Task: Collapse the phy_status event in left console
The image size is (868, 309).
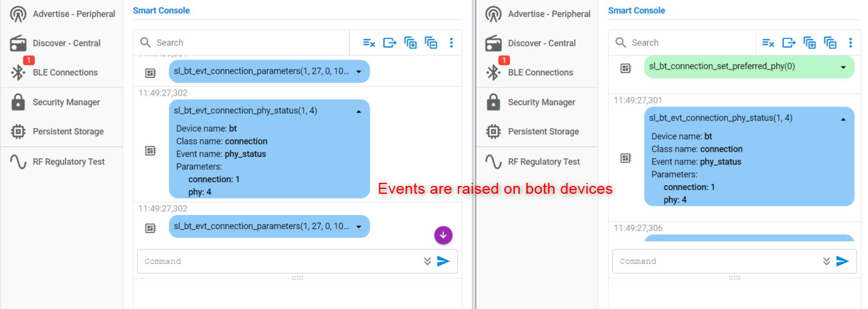Action: (x=359, y=111)
